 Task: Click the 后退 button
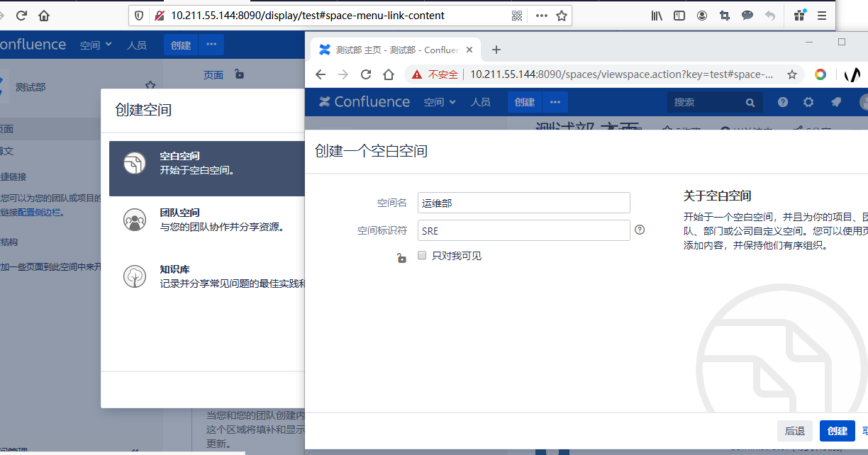pyautogui.click(x=795, y=431)
